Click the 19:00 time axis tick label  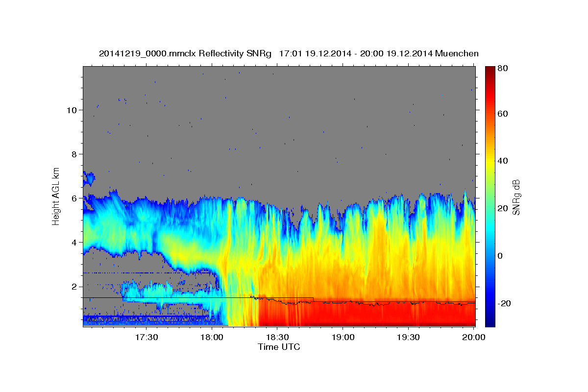pos(343,337)
